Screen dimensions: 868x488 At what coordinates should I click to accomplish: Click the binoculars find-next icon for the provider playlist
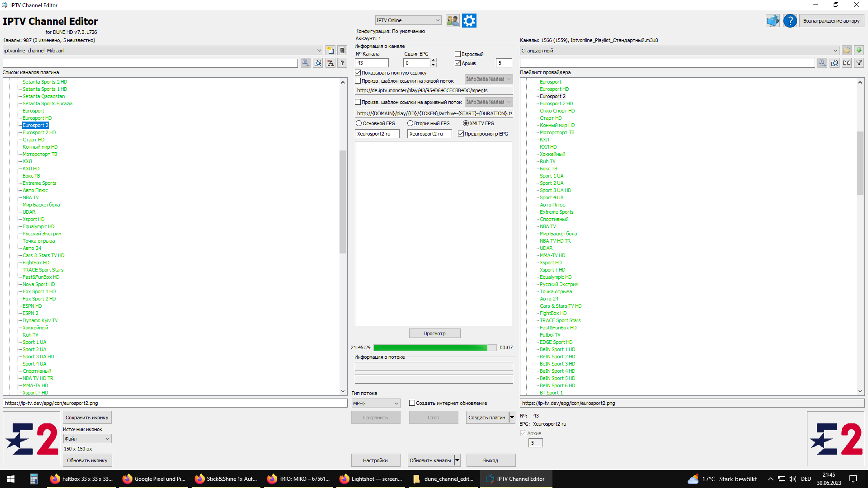click(822, 63)
